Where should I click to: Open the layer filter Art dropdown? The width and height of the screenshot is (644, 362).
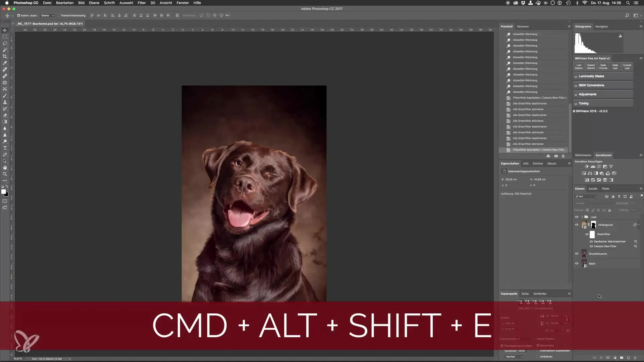pyautogui.click(x=586, y=197)
